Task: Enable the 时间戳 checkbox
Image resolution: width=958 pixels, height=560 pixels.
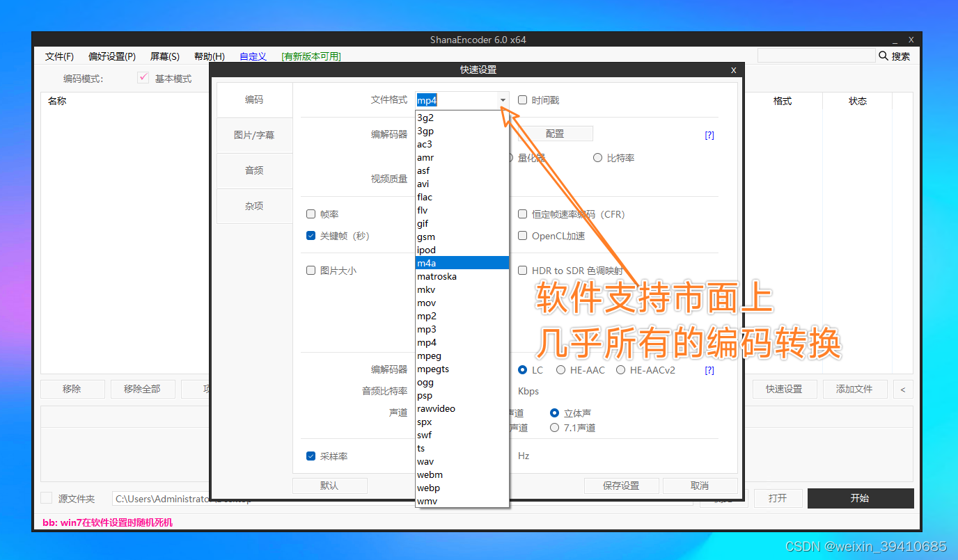Action: coord(522,100)
